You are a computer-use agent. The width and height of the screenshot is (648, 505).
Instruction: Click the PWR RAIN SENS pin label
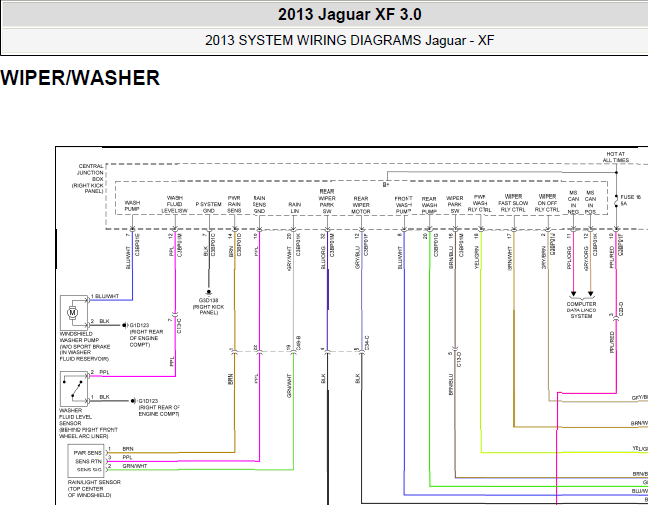pyautogui.click(x=234, y=205)
